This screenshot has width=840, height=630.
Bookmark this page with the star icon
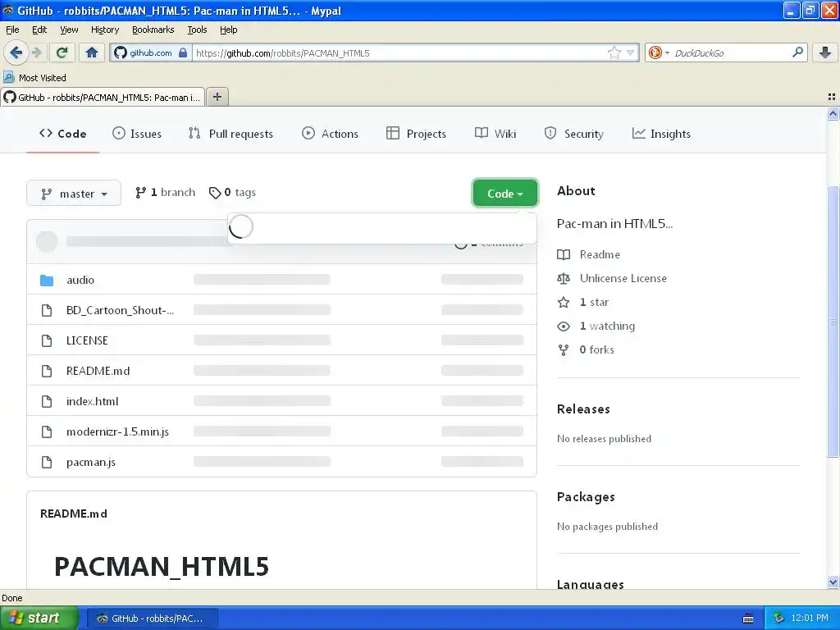pyautogui.click(x=614, y=52)
